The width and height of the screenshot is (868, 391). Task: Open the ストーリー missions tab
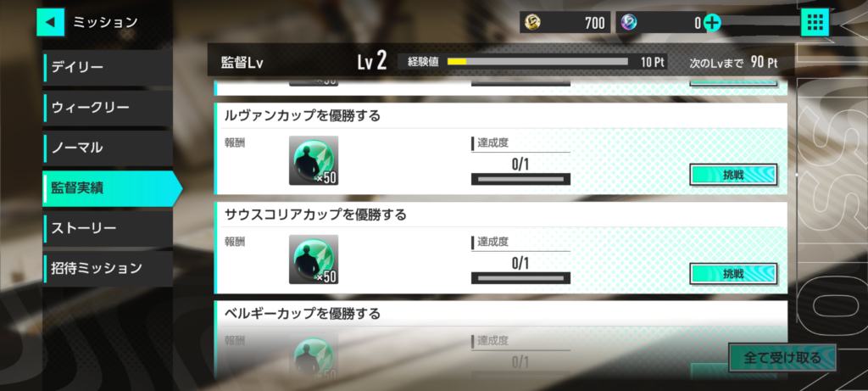[x=108, y=228]
